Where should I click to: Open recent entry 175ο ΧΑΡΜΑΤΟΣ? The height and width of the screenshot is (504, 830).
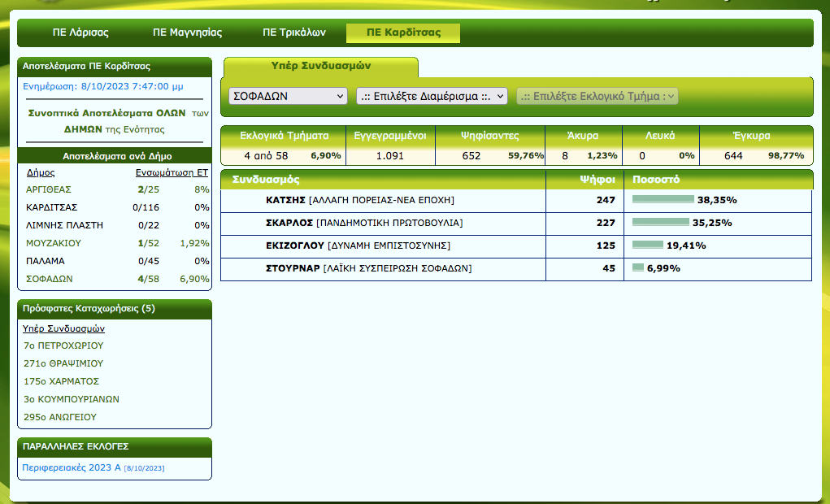pos(61,381)
